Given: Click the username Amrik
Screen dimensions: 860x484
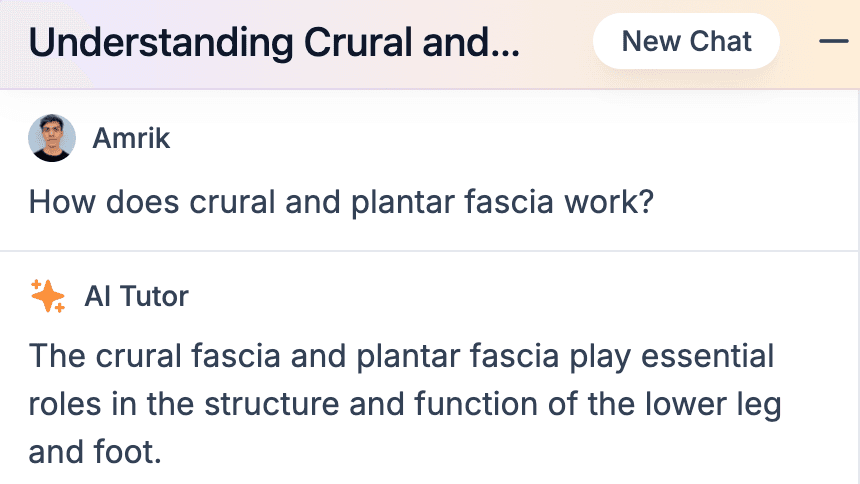Looking at the screenshot, I should coord(131,138).
